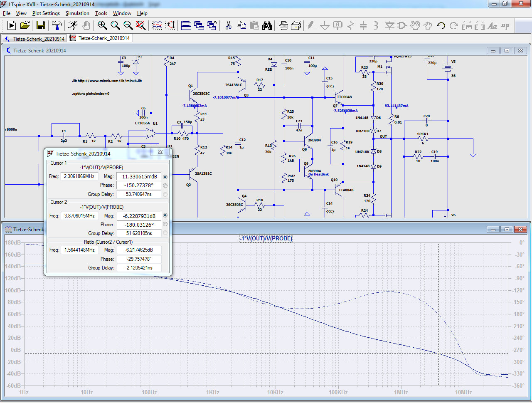Minimize the plot sub-window
Image resolution: width=532 pixels, height=403 pixels.
click(x=493, y=230)
